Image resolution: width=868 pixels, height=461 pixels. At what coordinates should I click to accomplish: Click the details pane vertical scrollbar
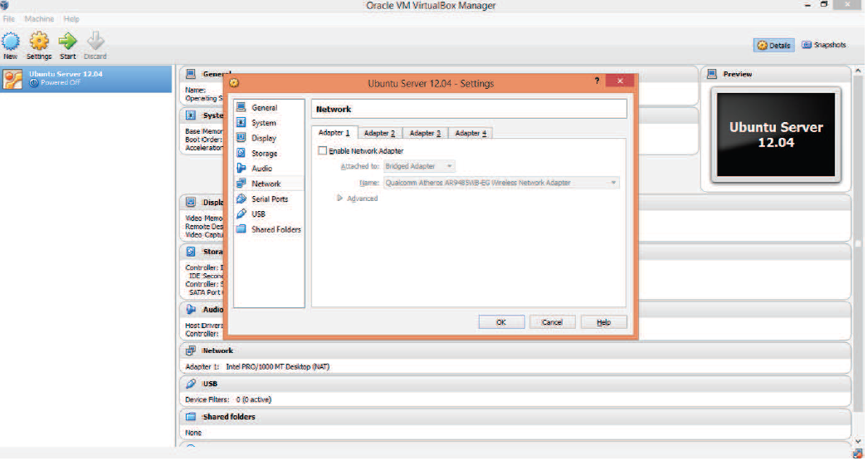858,244
